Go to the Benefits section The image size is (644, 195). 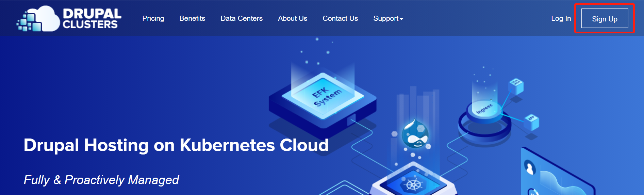tap(192, 18)
